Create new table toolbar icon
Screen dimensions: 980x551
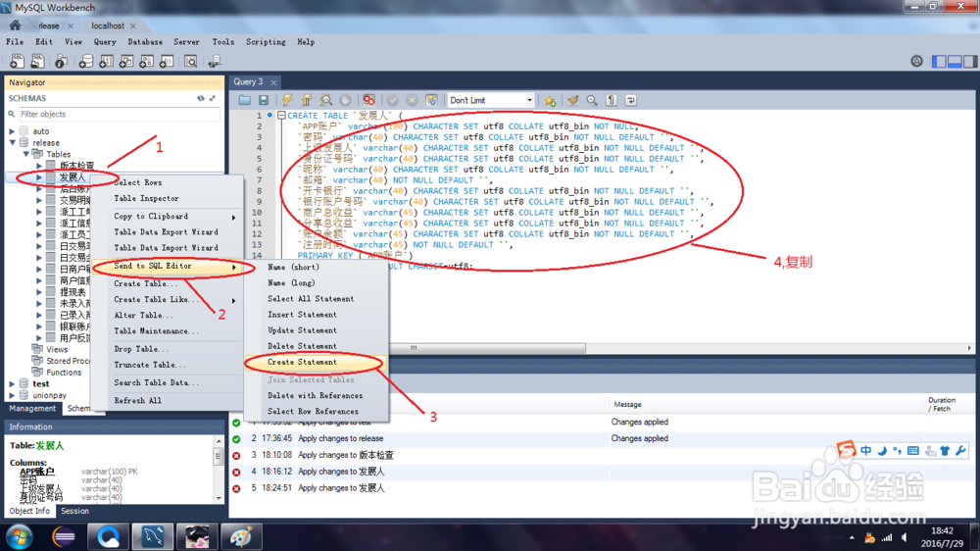pyautogui.click(x=106, y=62)
